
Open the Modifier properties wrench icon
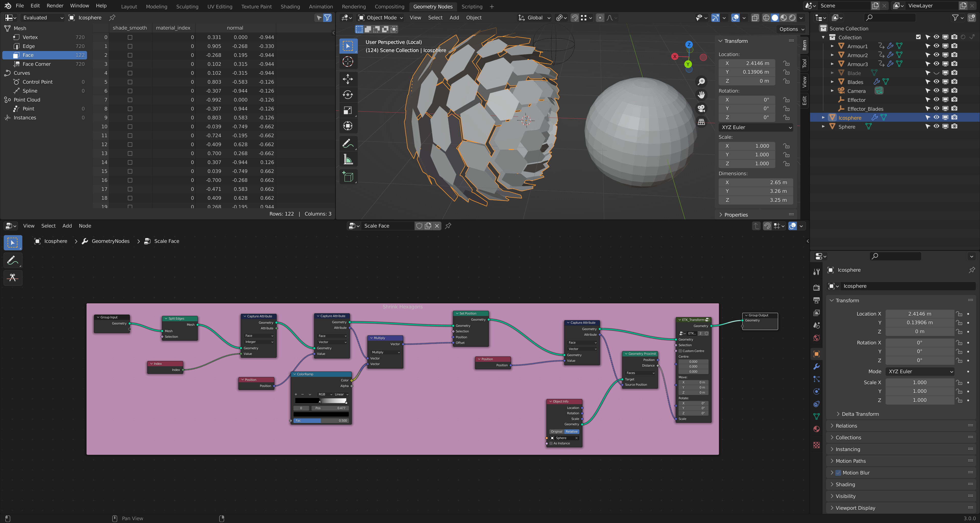(816, 367)
